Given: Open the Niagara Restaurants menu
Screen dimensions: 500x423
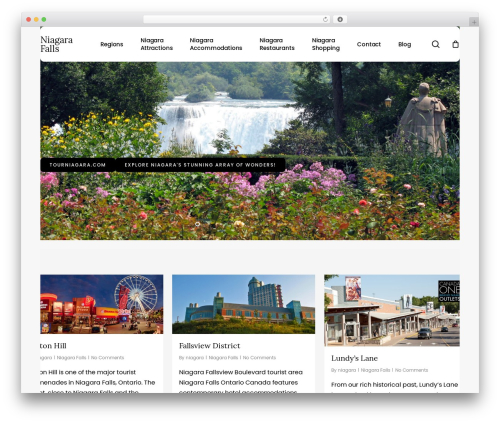Looking at the screenshot, I should (x=277, y=44).
